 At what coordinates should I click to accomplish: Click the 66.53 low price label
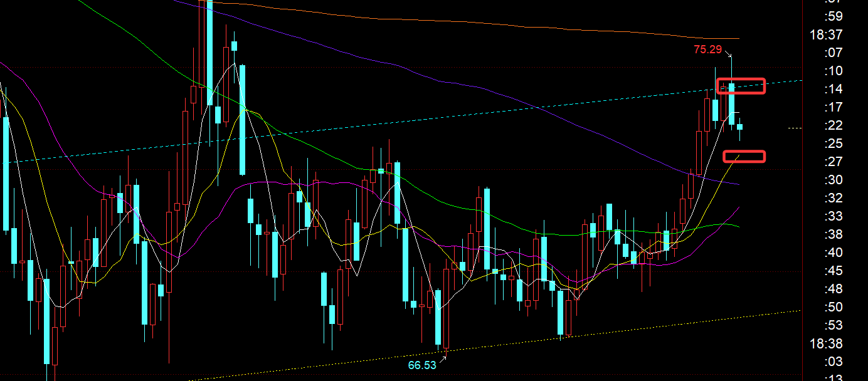point(422,365)
